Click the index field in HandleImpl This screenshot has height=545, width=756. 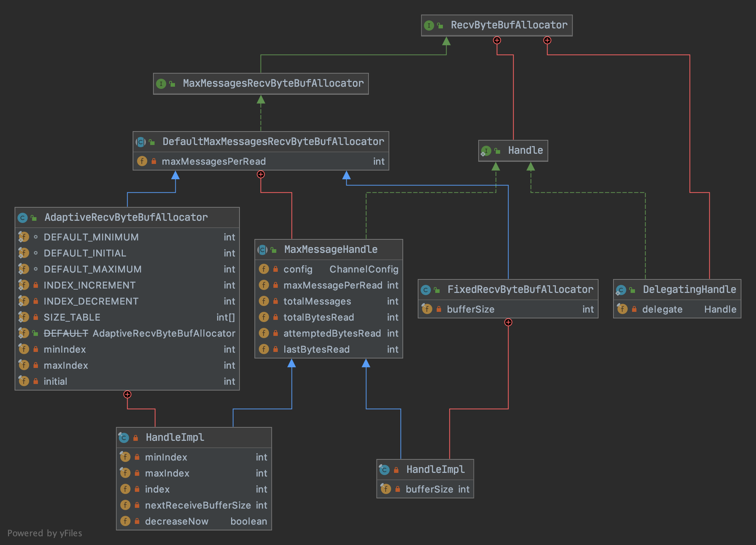click(x=194, y=489)
